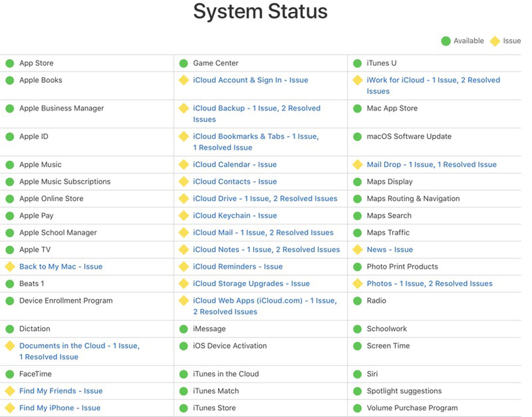Open the iCloud Drive issue details link
This screenshot has height=417, width=532.
265,199
